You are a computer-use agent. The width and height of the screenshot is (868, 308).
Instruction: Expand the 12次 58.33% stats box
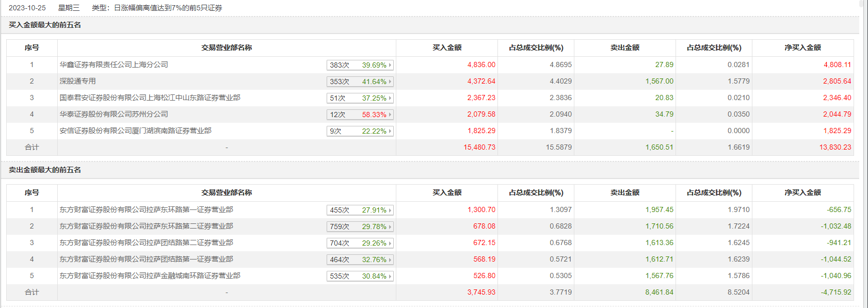click(x=360, y=115)
